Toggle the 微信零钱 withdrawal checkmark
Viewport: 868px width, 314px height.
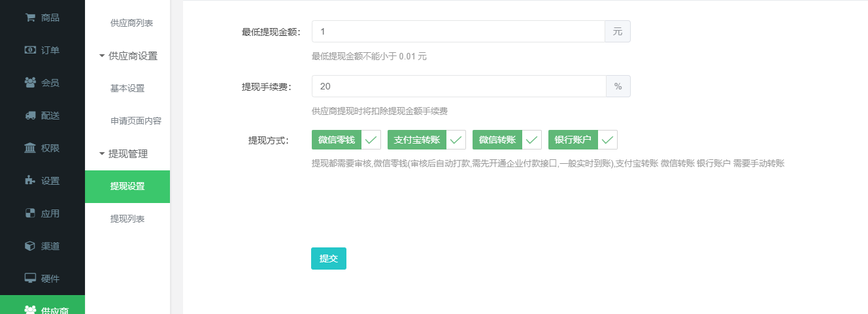pos(371,140)
